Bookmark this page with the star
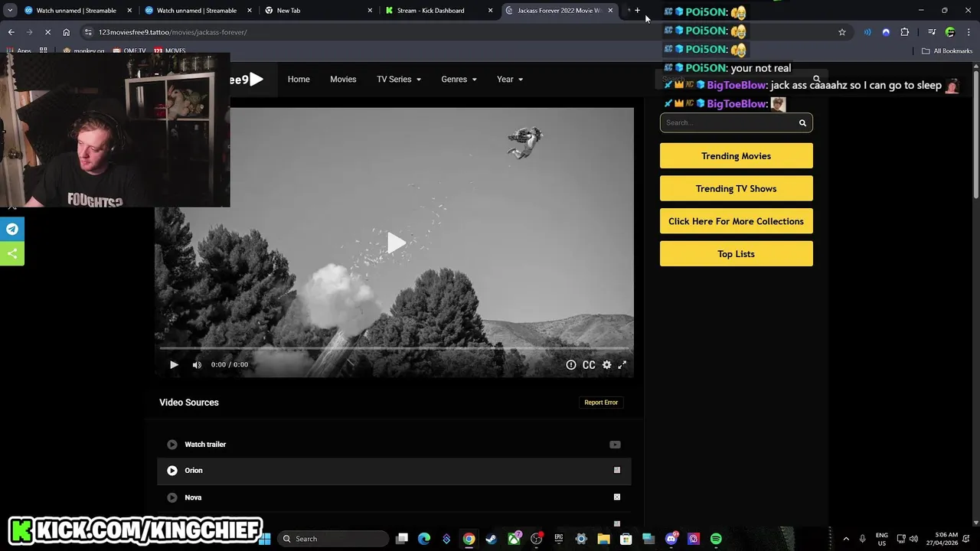 click(x=842, y=32)
